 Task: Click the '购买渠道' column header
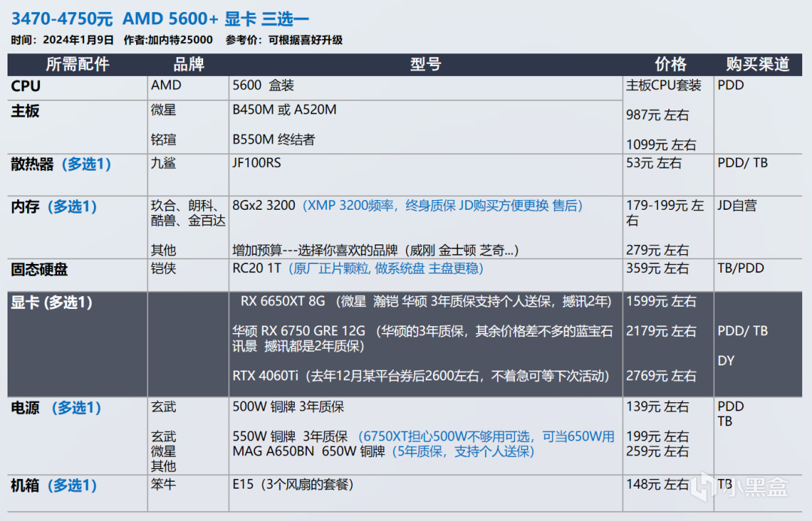coord(758,64)
